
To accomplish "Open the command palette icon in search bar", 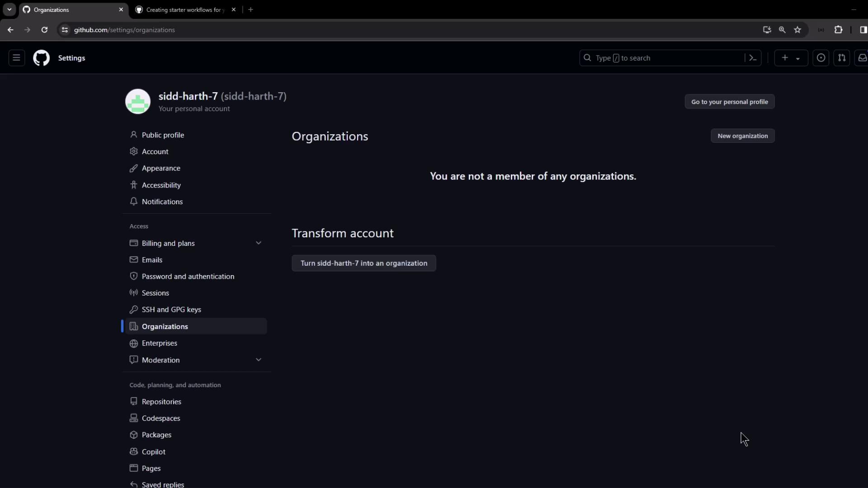I will [x=753, y=58].
